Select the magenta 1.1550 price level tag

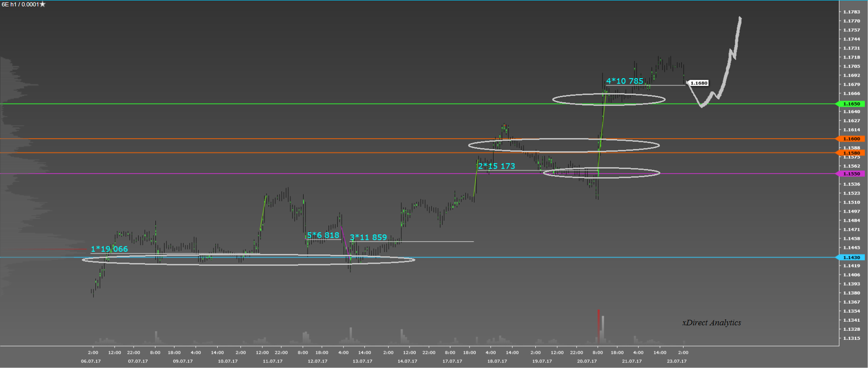tap(851, 174)
